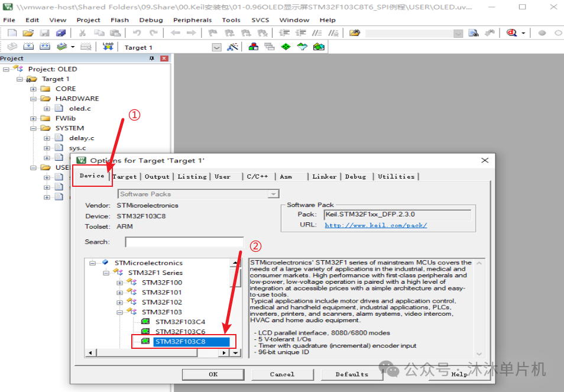Click the Cut scissors toolbar icon

point(82,33)
